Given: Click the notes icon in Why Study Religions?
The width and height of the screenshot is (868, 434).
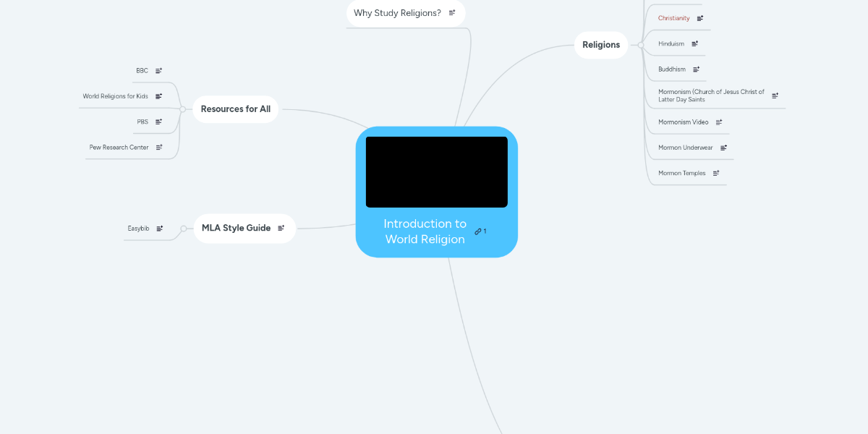Looking at the screenshot, I should pyautogui.click(x=451, y=12).
